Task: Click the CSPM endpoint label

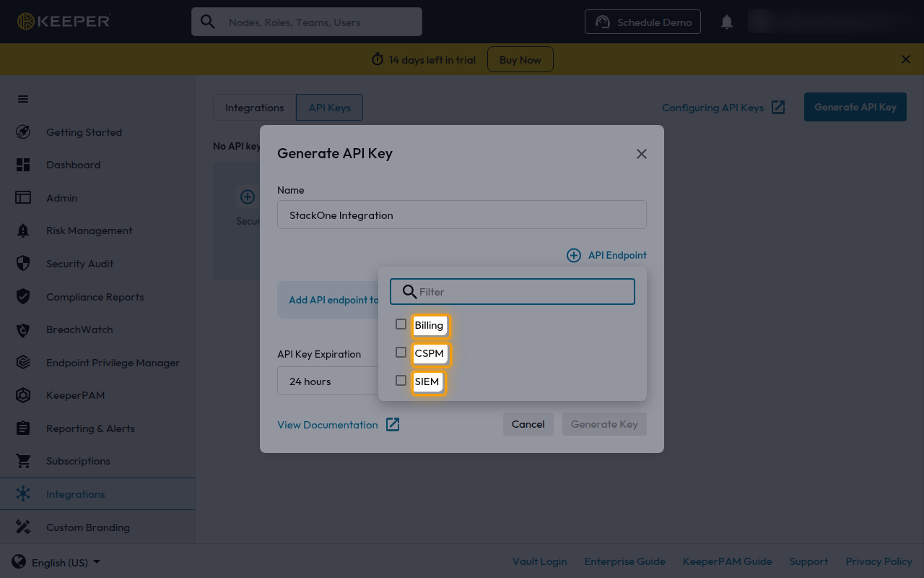Action: 430,353
